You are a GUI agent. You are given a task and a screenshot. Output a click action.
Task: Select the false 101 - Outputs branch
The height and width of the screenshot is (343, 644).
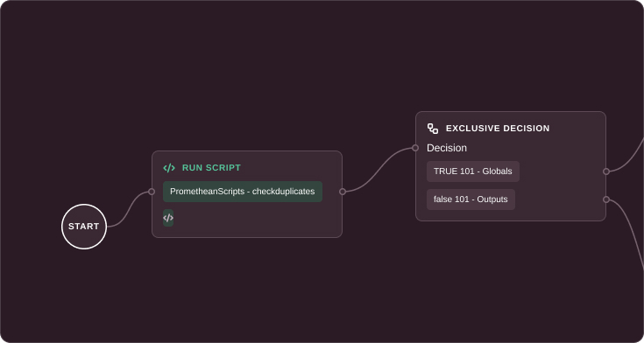point(471,199)
